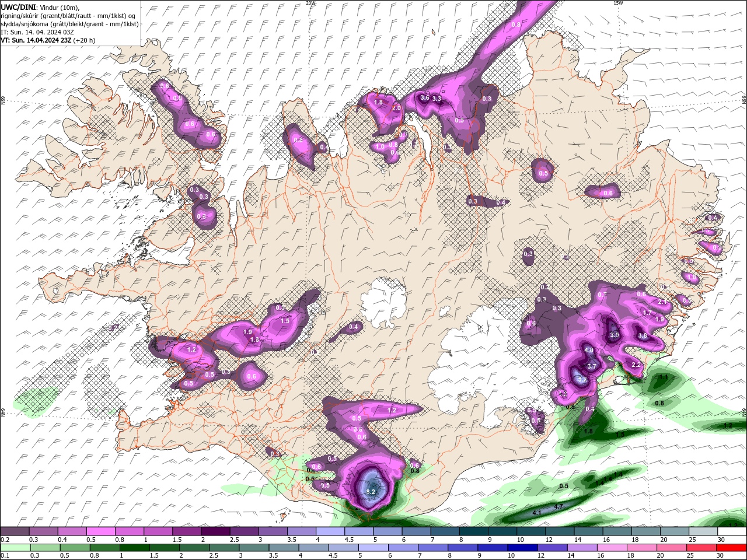Select the periwinkle 4–4.5 swatch in the snow scale
747x560 pixels.
[x=330, y=531]
